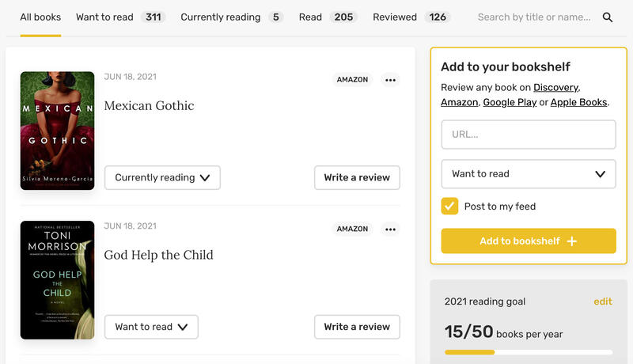633x364 pixels.
Task: Click the reading goal progress bar
Action: click(x=528, y=352)
